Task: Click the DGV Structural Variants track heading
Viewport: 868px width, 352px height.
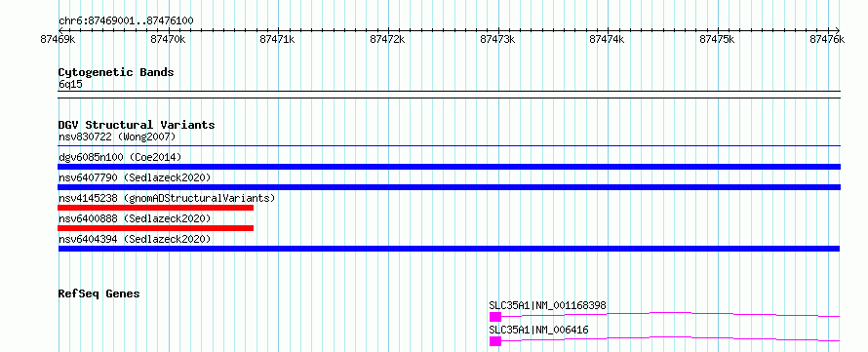Action: coord(137,125)
